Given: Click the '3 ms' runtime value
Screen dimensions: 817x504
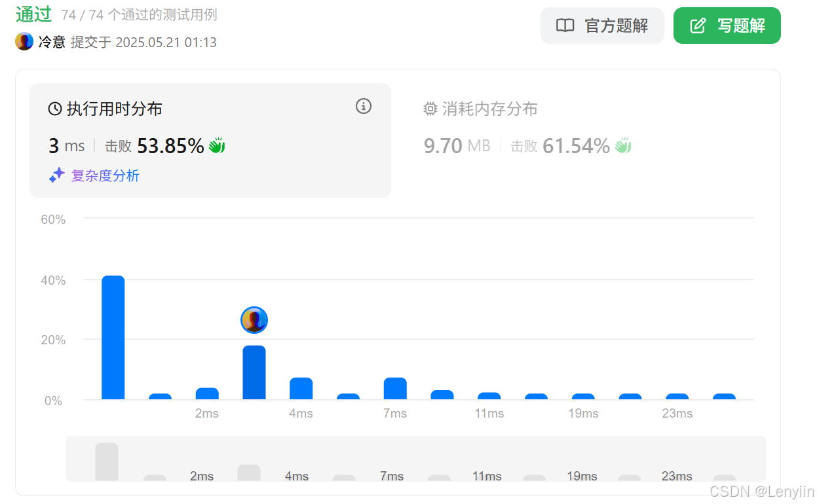Looking at the screenshot, I should tap(67, 145).
